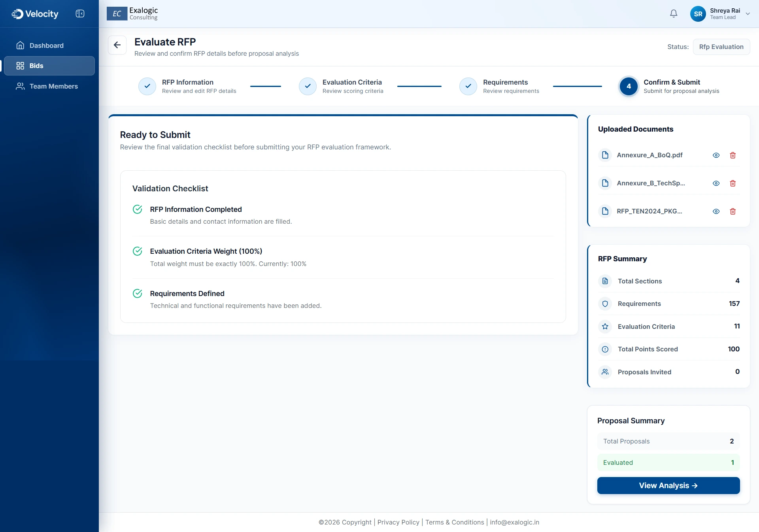Click the Evaluation Criteria Weight (100%) title
This screenshot has width=759, height=532.
(x=206, y=251)
